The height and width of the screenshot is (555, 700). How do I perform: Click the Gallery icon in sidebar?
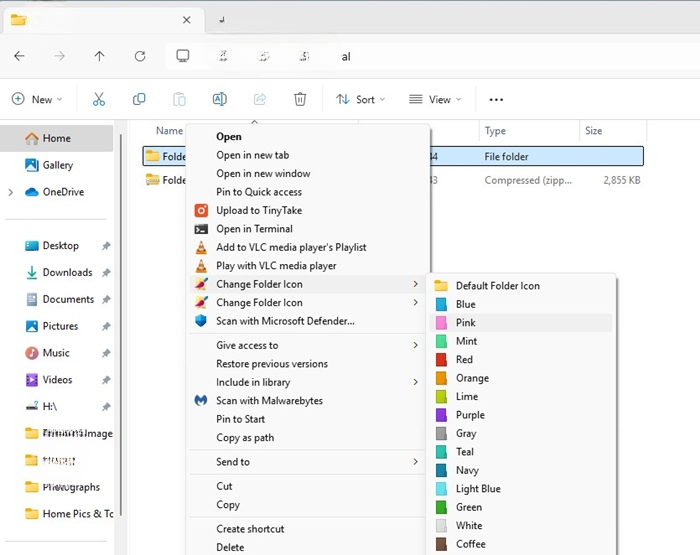pos(32,165)
